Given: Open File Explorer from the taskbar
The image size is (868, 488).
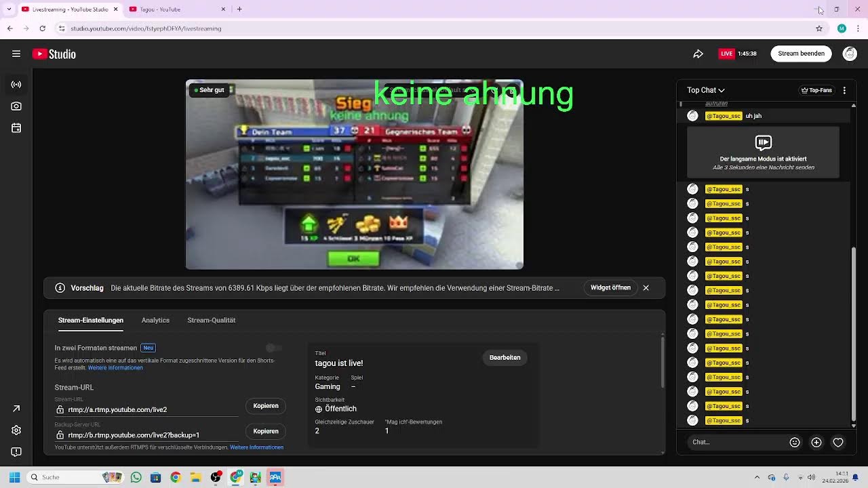Looking at the screenshot, I should pyautogui.click(x=195, y=477).
